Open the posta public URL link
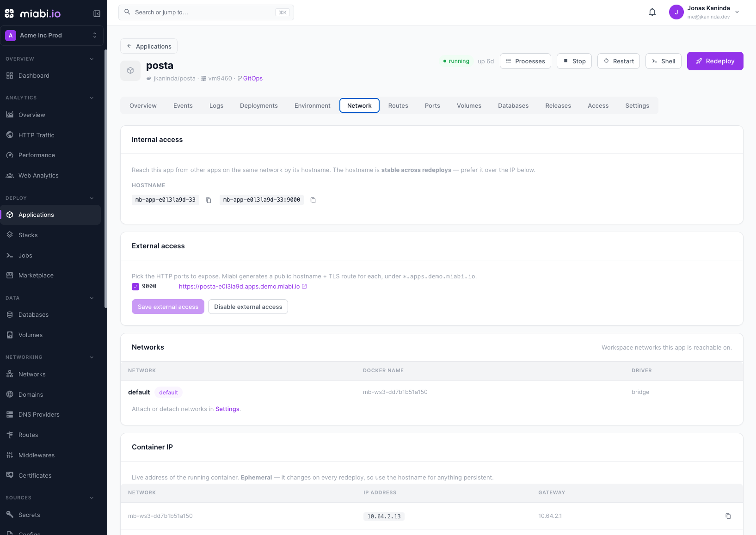The image size is (756, 535). 243,287
